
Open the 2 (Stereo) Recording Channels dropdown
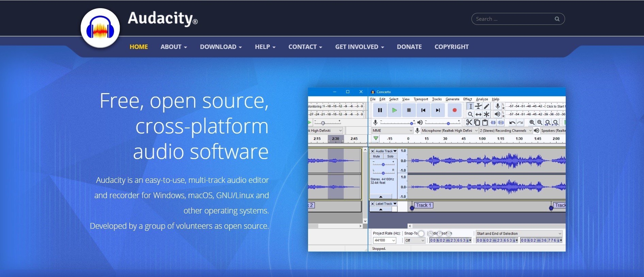[x=506, y=131]
